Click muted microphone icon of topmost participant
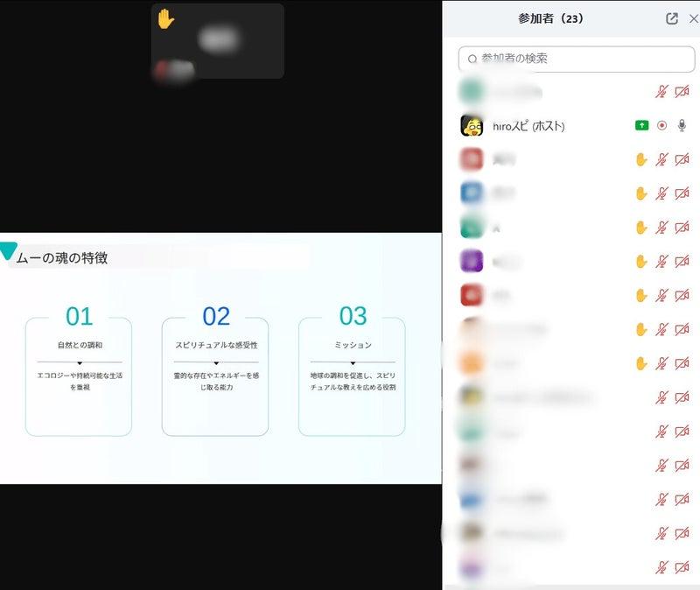This screenshot has height=590, width=700. [662, 91]
